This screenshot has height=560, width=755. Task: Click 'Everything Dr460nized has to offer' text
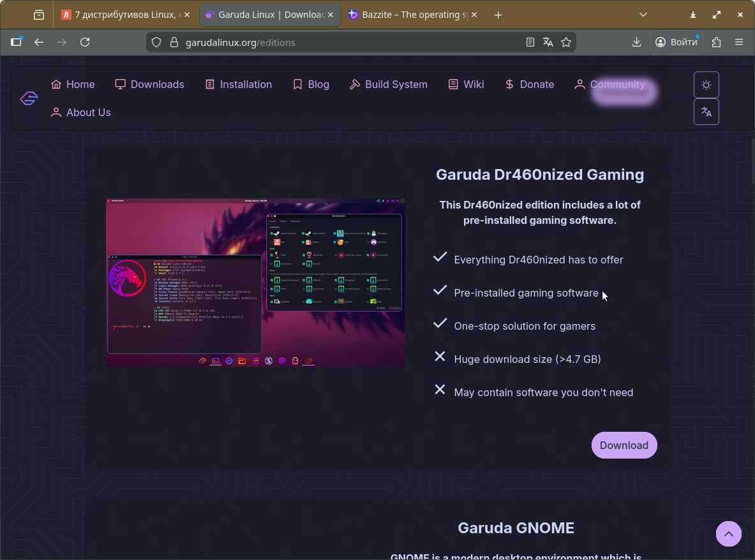(x=538, y=260)
